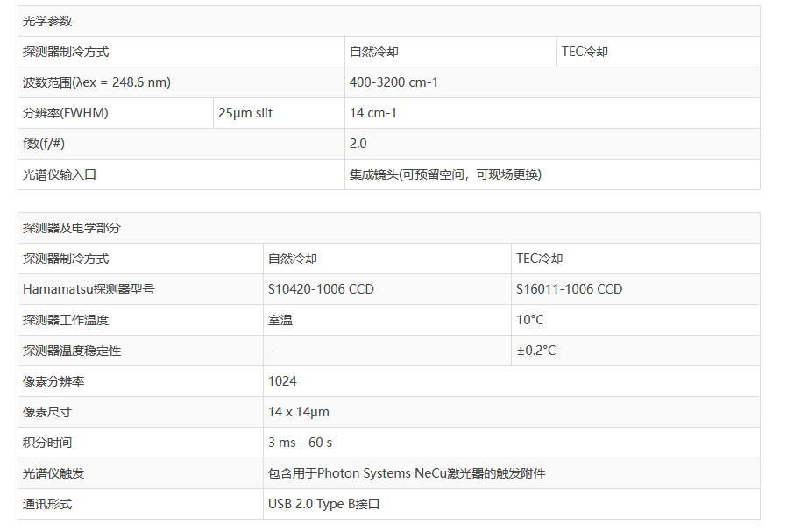
Task: Click the USB 2.0 Type B接口 cell
Action: 324,504
